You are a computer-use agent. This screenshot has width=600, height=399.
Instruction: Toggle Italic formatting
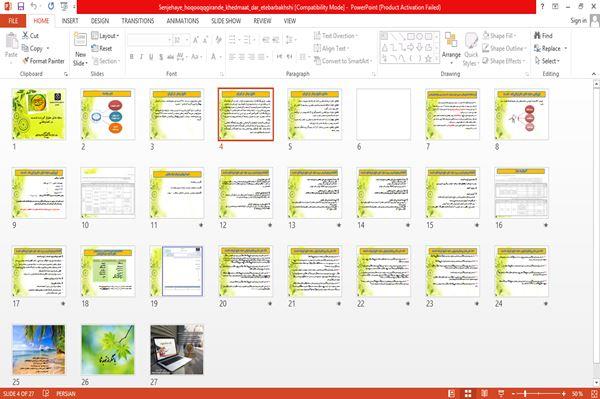pos(141,57)
